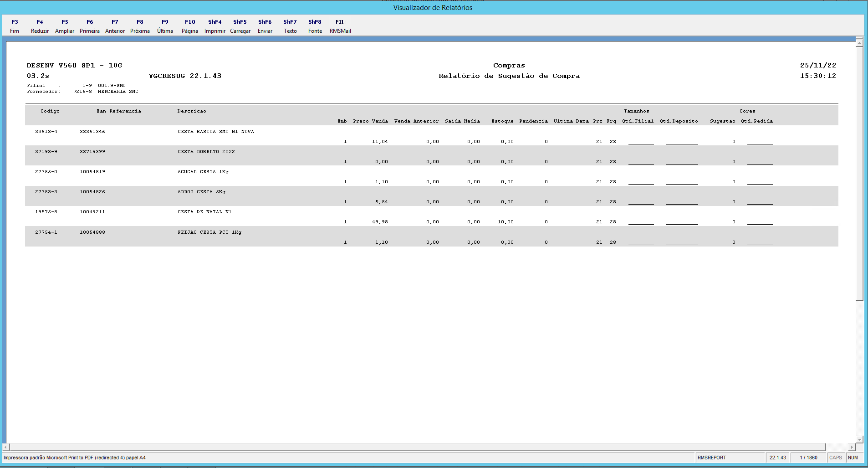Image resolution: width=868 pixels, height=468 pixels.
Task: Select the ARROZ CESTA 5Kg description
Action: 201,192
